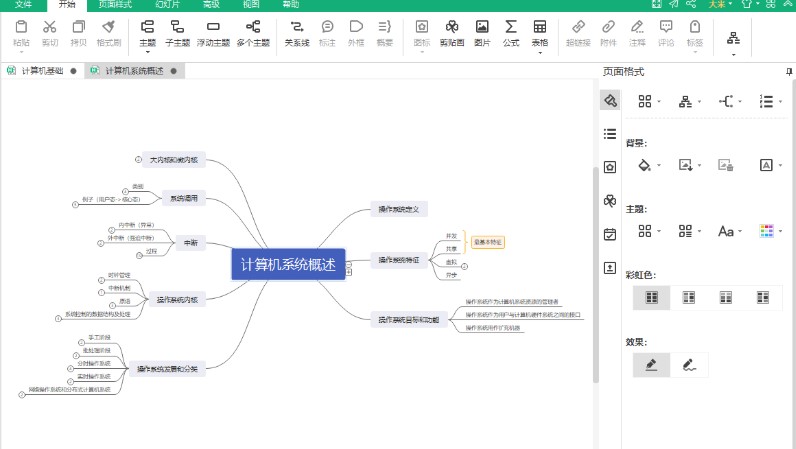796x449 pixels.
Task: Open the background fill color dropdown
Action: click(x=661, y=165)
